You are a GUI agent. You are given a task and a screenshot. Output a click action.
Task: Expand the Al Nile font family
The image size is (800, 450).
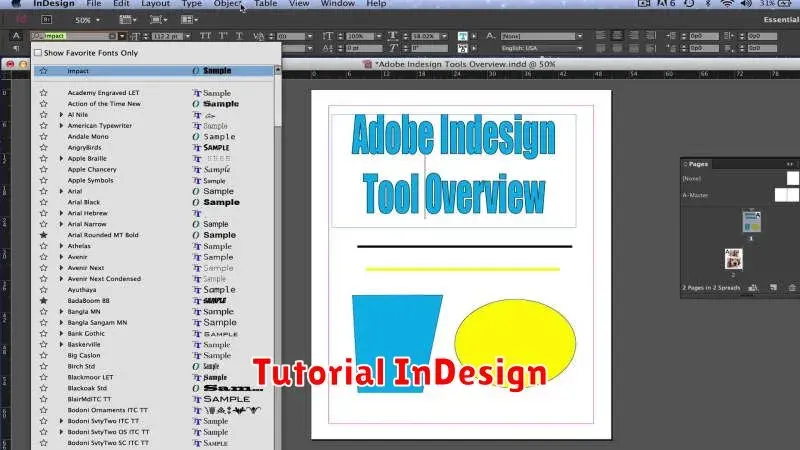pyautogui.click(x=61, y=115)
